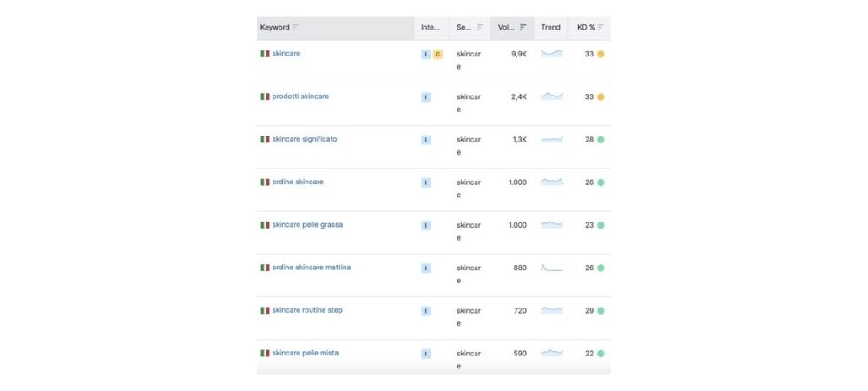Screen dimensions: 868x391
Task: Sort by the Volume column sort icon
Action: (x=523, y=28)
